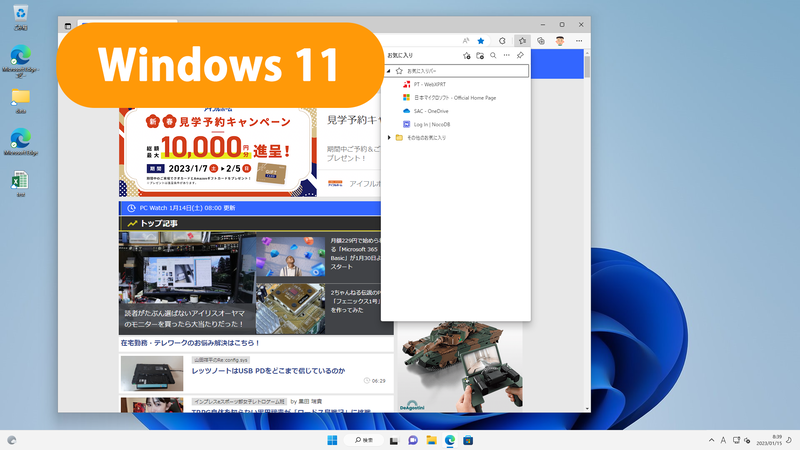Image resolution: width=800 pixels, height=450 pixels.
Task: Click the blue favorite star in address bar
Action: (481, 41)
